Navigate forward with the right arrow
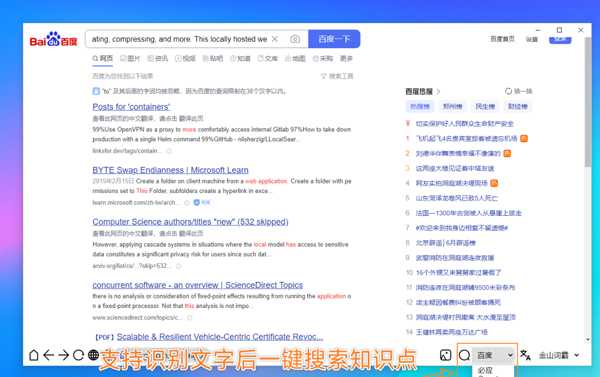This screenshot has width=600, height=377. pos(64,355)
